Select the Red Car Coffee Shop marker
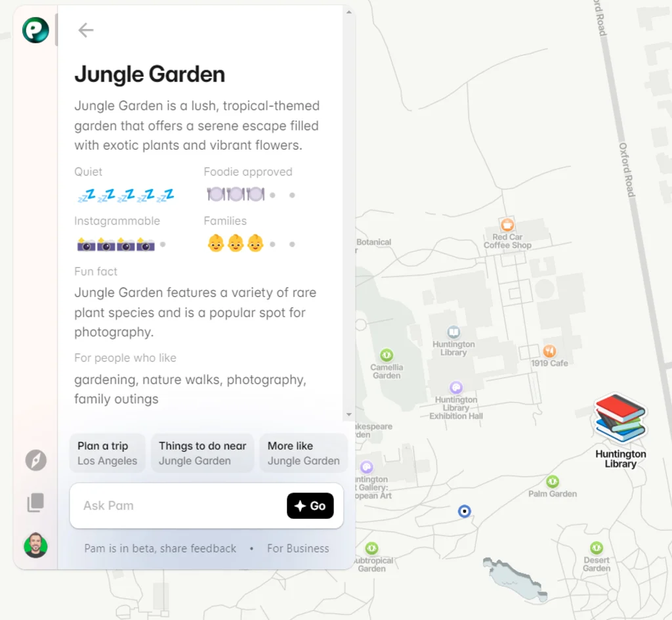The image size is (672, 620). tap(507, 225)
